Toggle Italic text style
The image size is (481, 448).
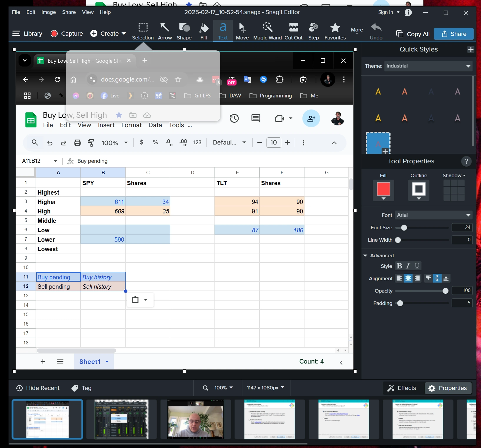pyautogui.click(x=408, y=266)
